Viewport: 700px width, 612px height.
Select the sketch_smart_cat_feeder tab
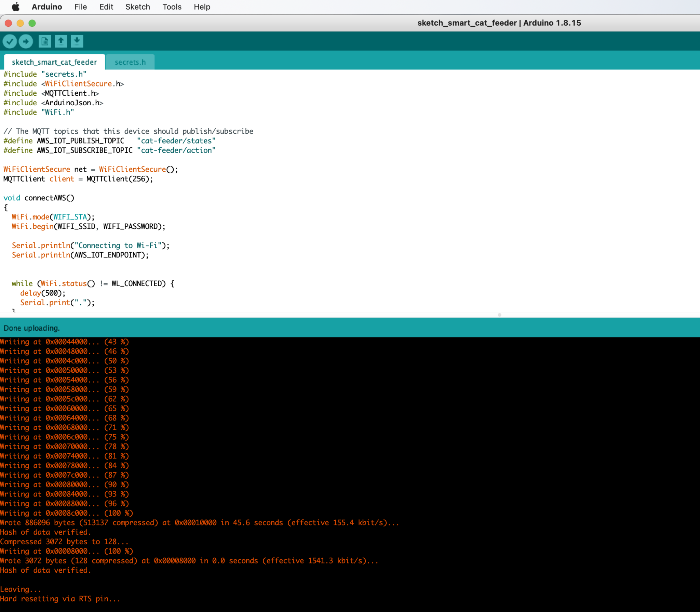pos(54,62)
